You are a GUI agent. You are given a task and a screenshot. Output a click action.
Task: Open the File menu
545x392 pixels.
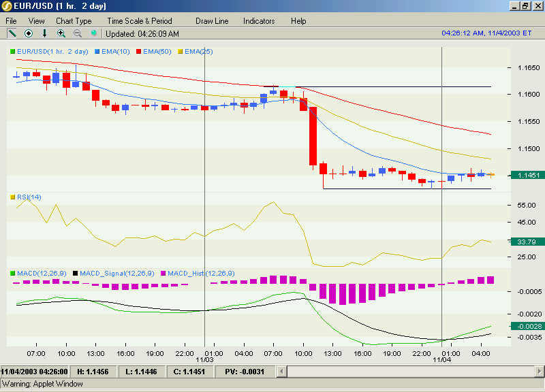pos(11,21)
